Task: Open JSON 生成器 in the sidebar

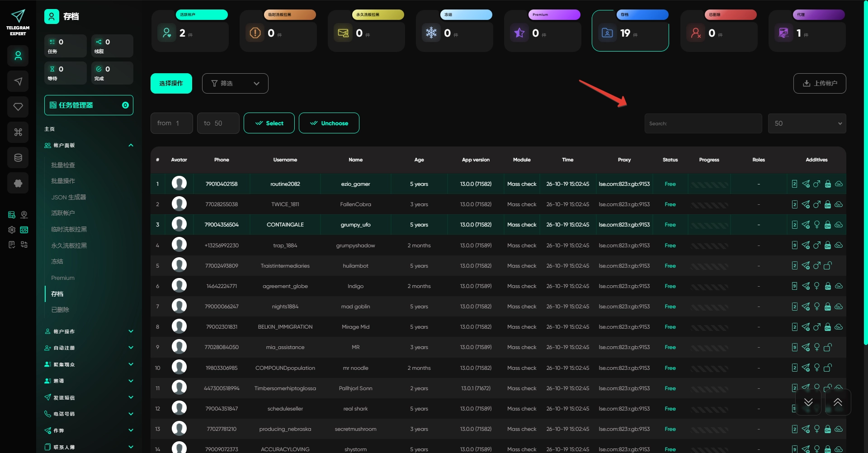Action: [x=69, y=197]
